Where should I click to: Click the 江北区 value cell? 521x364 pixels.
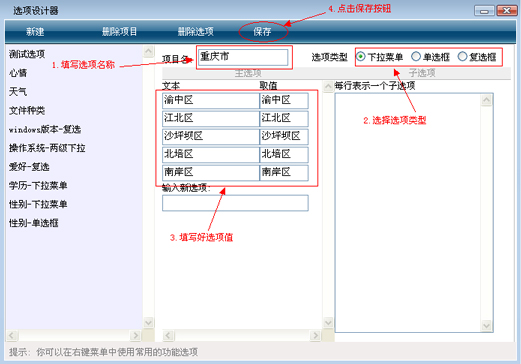pos(284,119)
